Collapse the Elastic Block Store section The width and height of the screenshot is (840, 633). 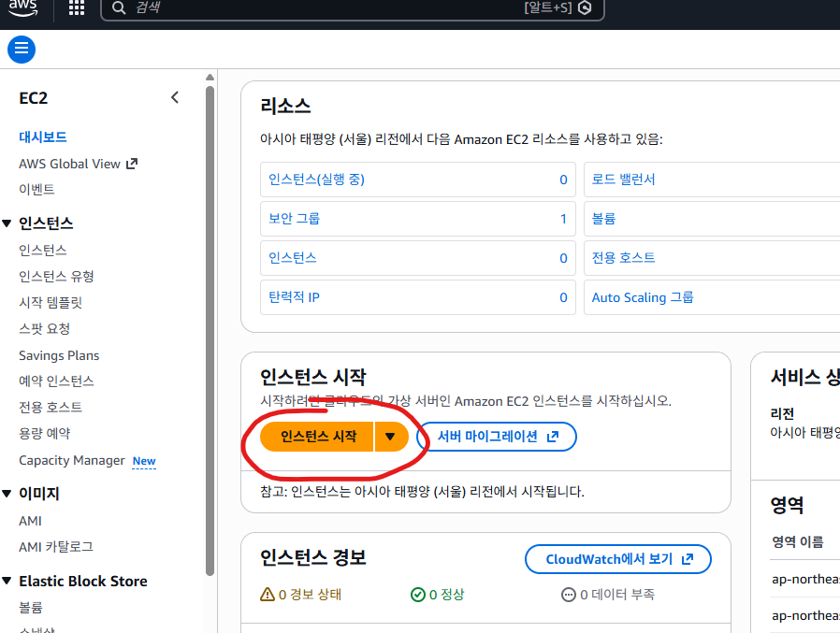point(7,581)
